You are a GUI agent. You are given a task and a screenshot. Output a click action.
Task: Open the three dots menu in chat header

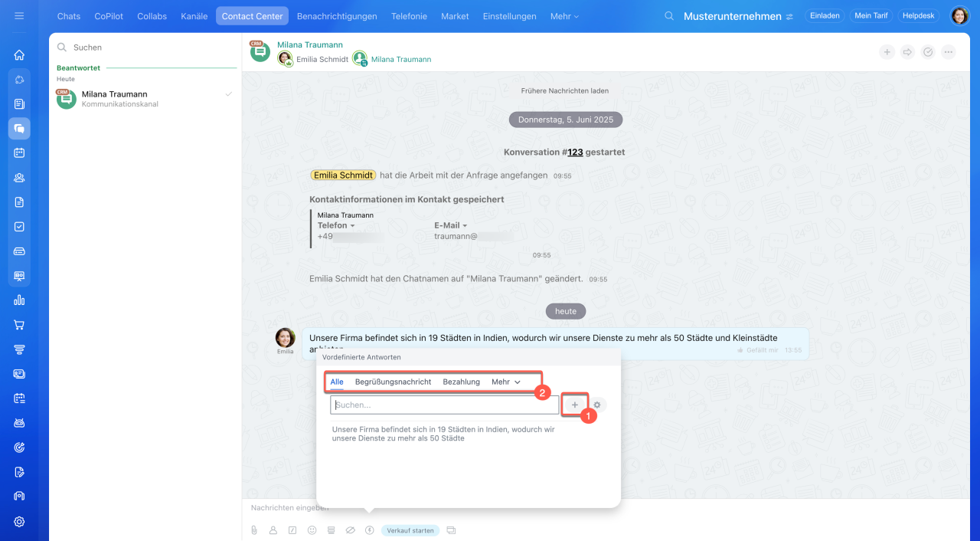click(x=949, y=52)
